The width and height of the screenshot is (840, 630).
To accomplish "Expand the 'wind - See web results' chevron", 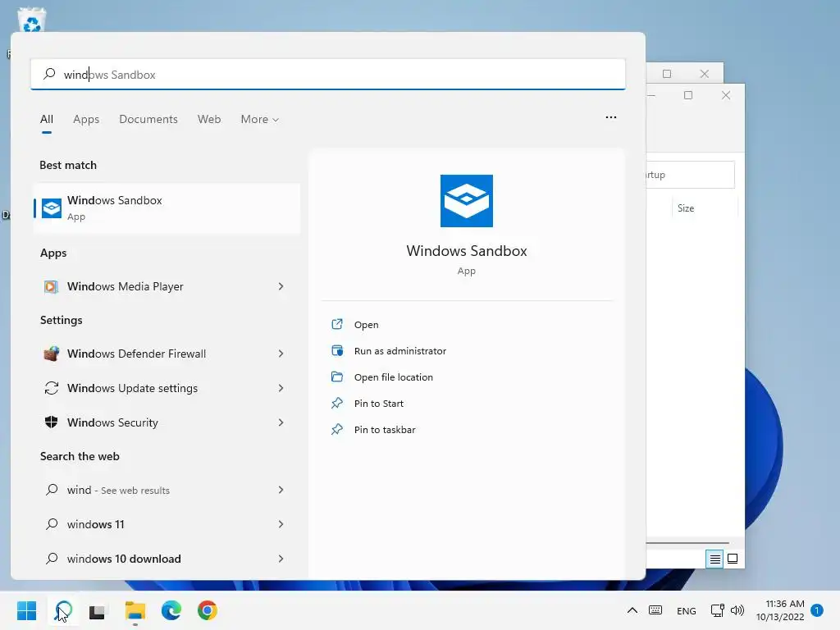I will (281, 490).
